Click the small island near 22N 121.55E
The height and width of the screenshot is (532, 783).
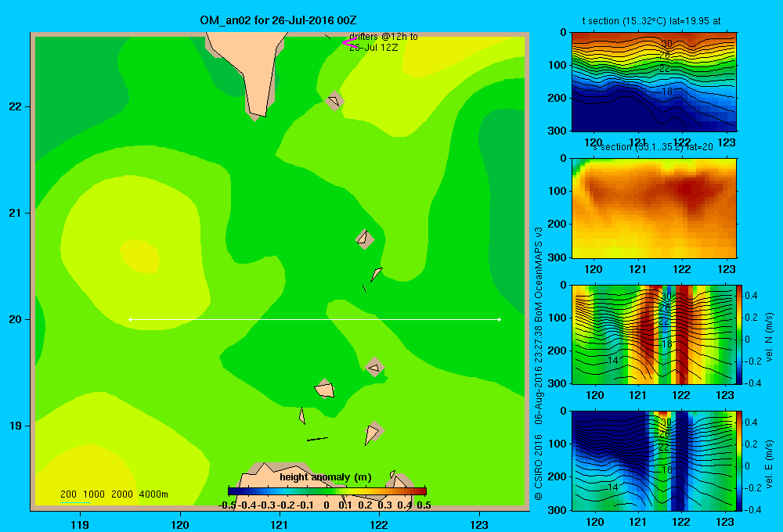[334, 101]
